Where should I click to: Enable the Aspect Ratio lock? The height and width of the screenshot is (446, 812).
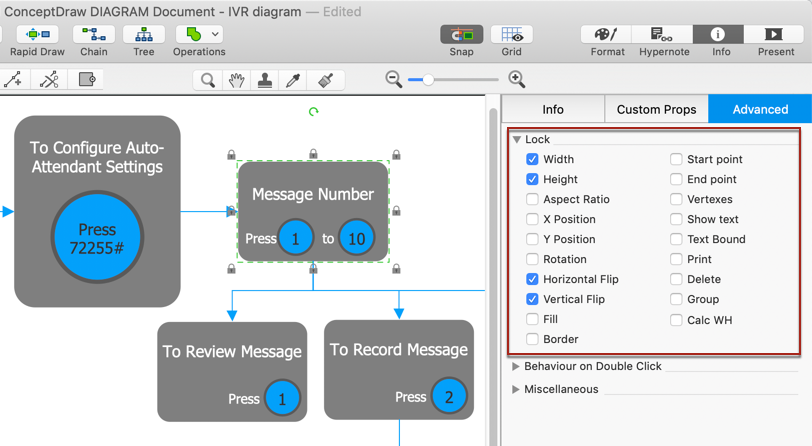(532, 199)
